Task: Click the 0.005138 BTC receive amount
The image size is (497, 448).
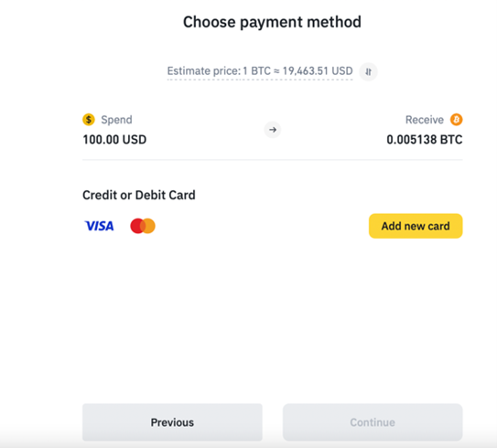Action: tap(425, 140)
